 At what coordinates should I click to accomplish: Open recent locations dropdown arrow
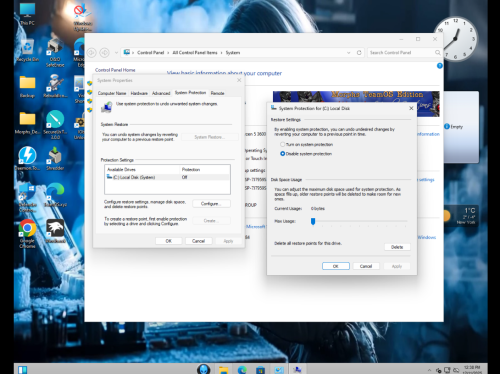(116, 53)
